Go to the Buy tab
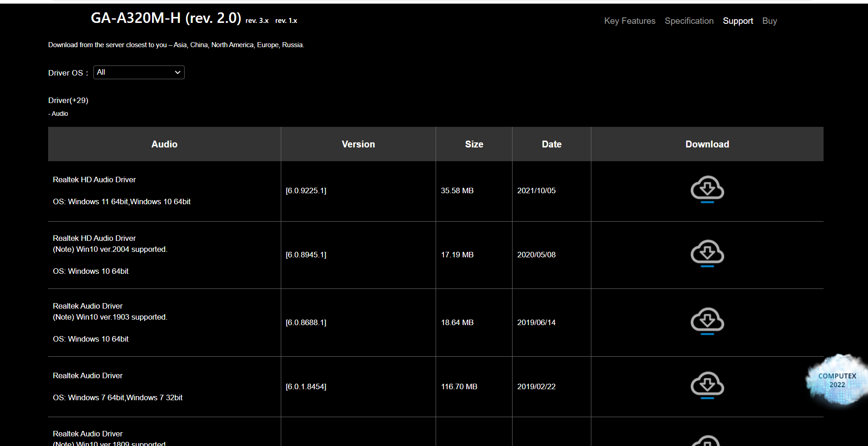868x446 pixels. click(770, 21)
